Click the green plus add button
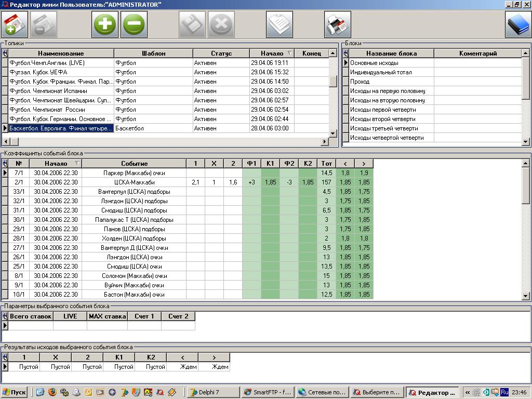The height and width of the screenshot is (399, 532). click(105, 24)
